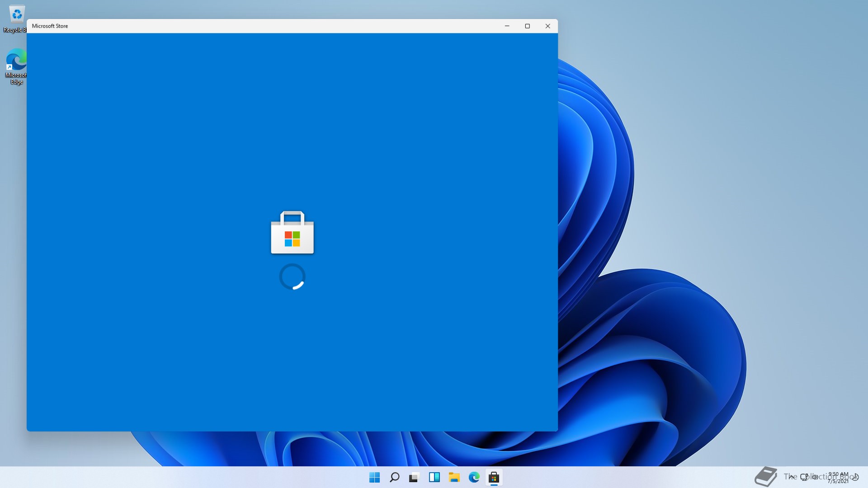
Task: Open the notification center moon icon
Action: coord(855,477)
